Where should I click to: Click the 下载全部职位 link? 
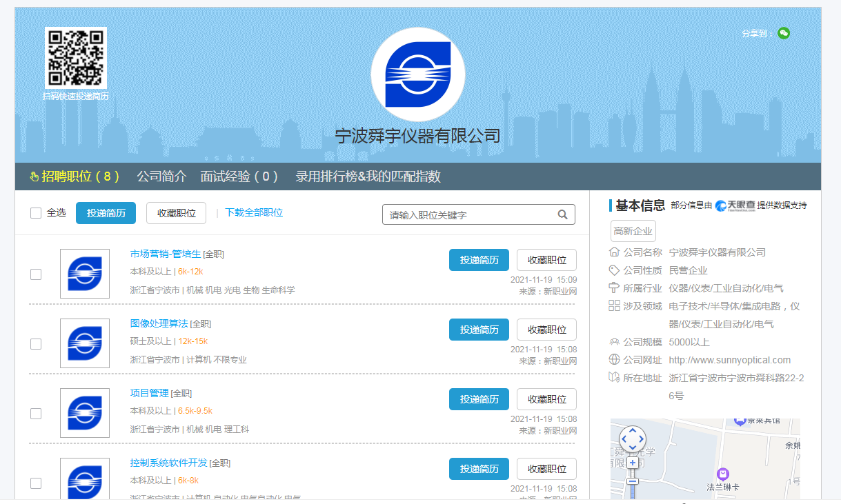[254, 213]
